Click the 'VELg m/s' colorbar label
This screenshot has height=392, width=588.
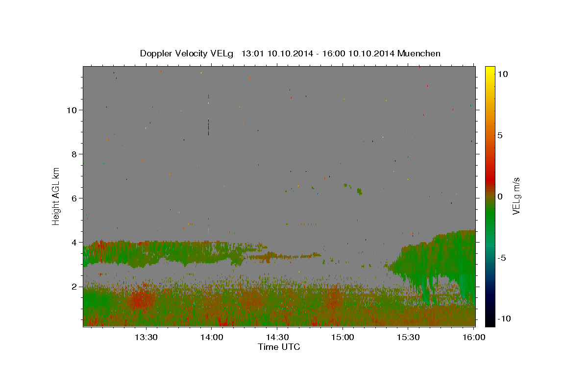[x=515, y=196]
